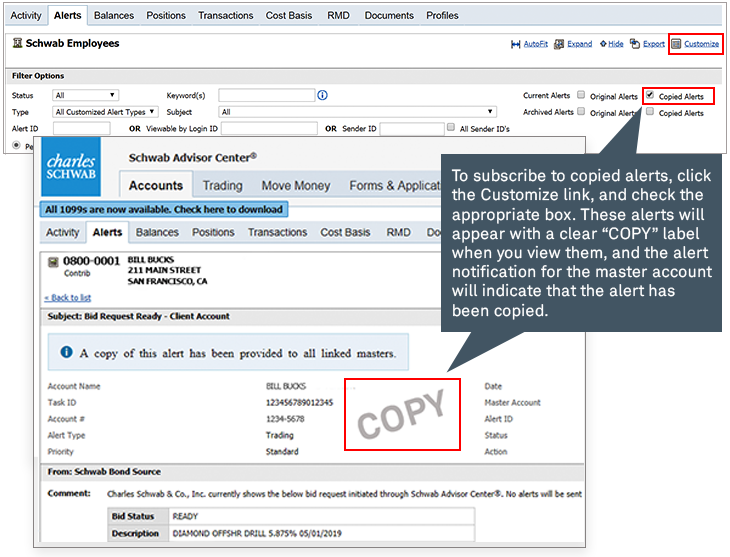Open the AutoFit link
The image size is (730, 557).
pyautogui.click(x=536, y=44)
